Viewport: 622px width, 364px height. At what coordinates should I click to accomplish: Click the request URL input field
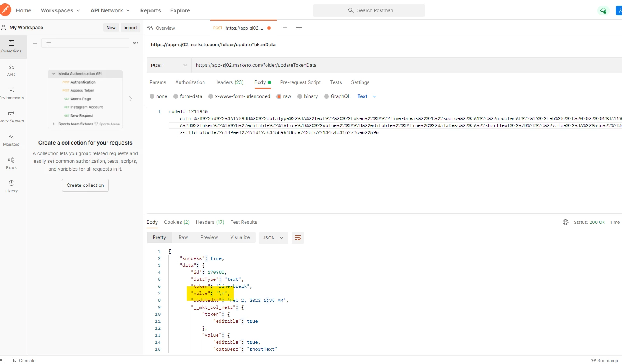tap(407, 65)
